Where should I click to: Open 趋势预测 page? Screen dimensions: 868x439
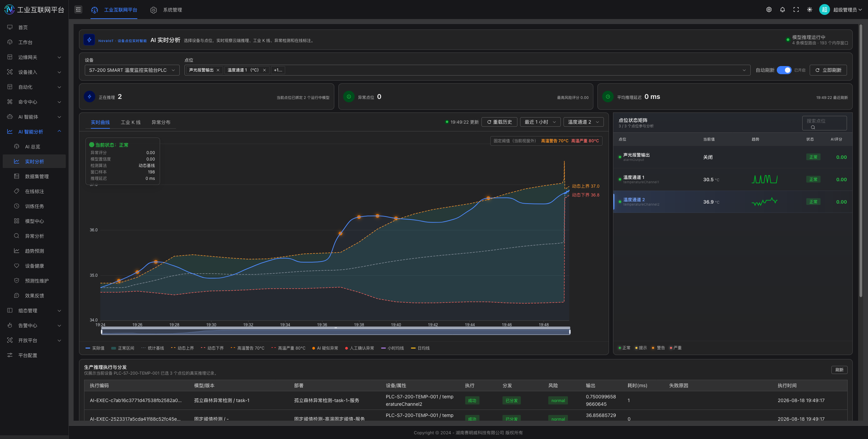coord(34,251)
